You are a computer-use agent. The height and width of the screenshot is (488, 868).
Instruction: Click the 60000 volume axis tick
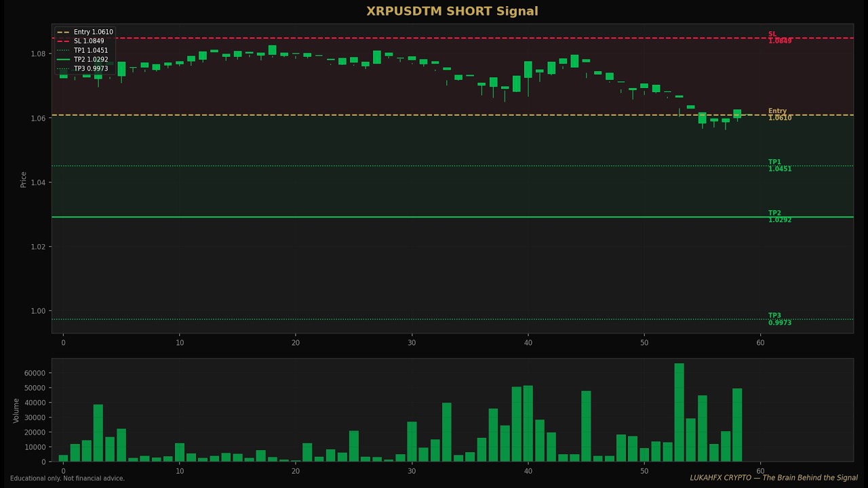34,373
